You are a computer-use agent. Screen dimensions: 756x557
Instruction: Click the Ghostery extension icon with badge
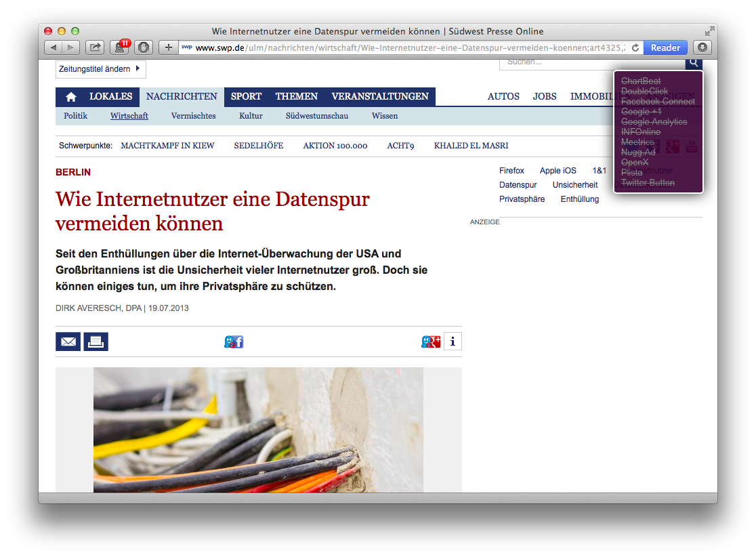[121, 47]
